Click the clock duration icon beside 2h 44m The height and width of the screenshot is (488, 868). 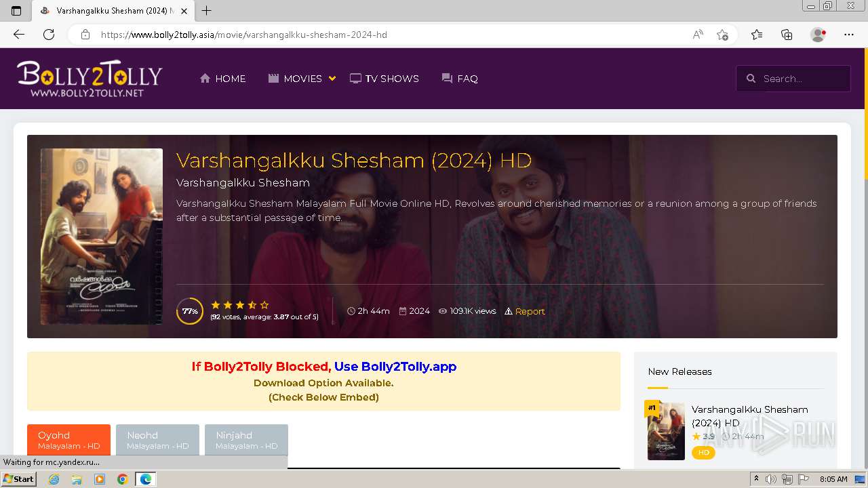pos(351,311)
